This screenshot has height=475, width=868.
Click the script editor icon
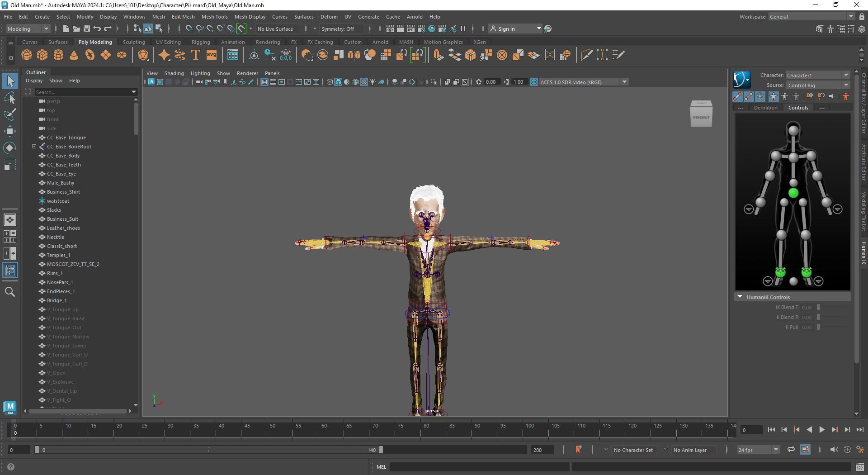[x=860, y=467]
